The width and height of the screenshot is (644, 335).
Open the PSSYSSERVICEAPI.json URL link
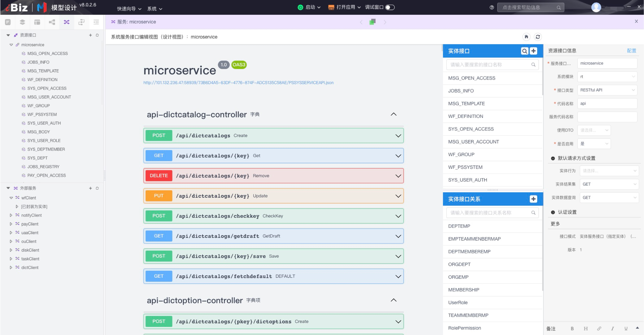238,83
